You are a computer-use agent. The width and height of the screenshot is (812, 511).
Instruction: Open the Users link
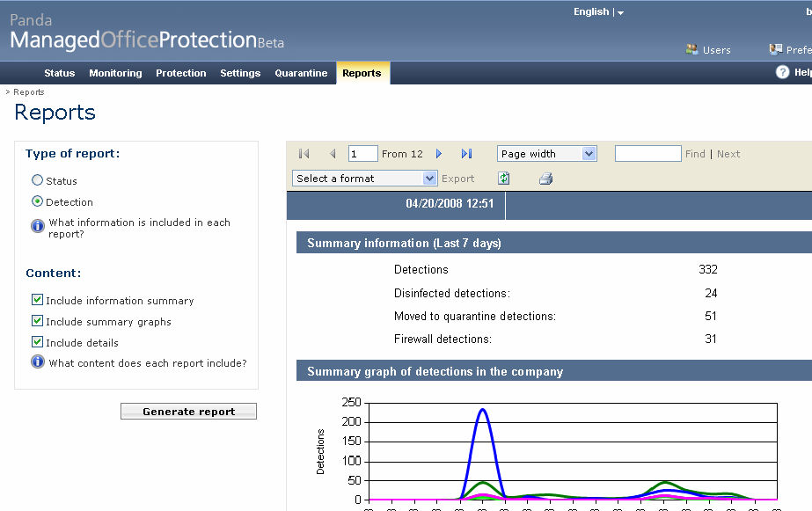[717, 50]
